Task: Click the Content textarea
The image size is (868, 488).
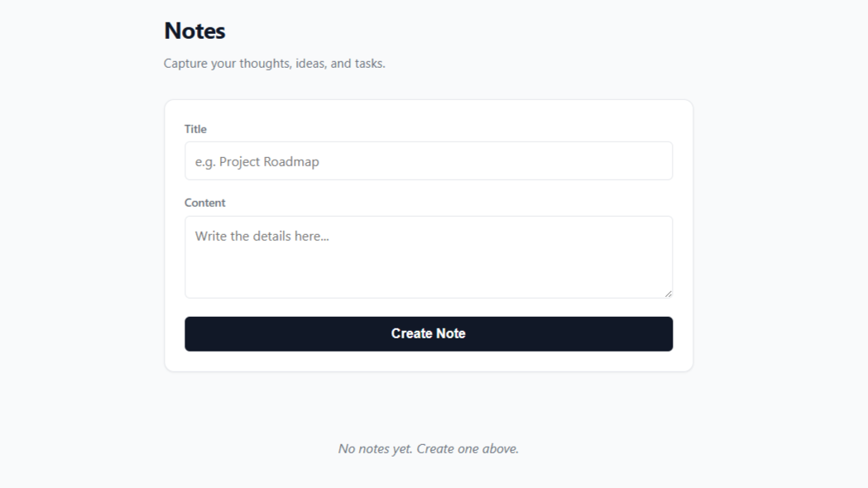Action: click(x=428, y=256)
